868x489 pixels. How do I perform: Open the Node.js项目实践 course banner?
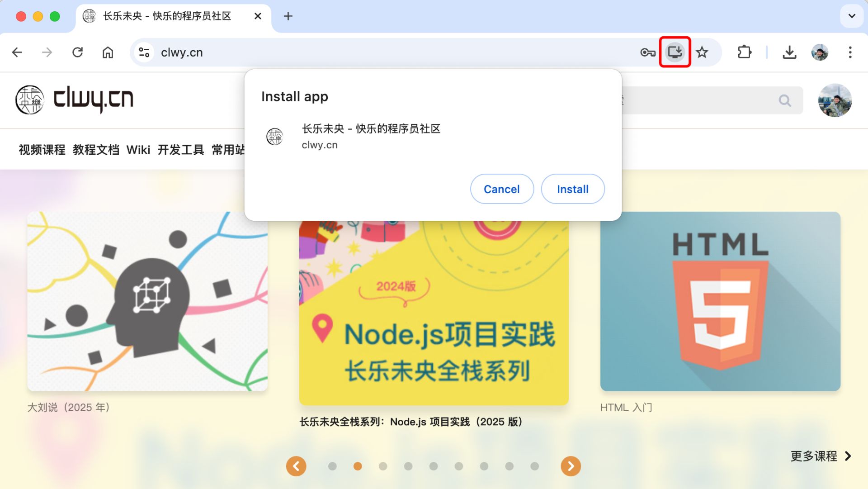(434, 313)
